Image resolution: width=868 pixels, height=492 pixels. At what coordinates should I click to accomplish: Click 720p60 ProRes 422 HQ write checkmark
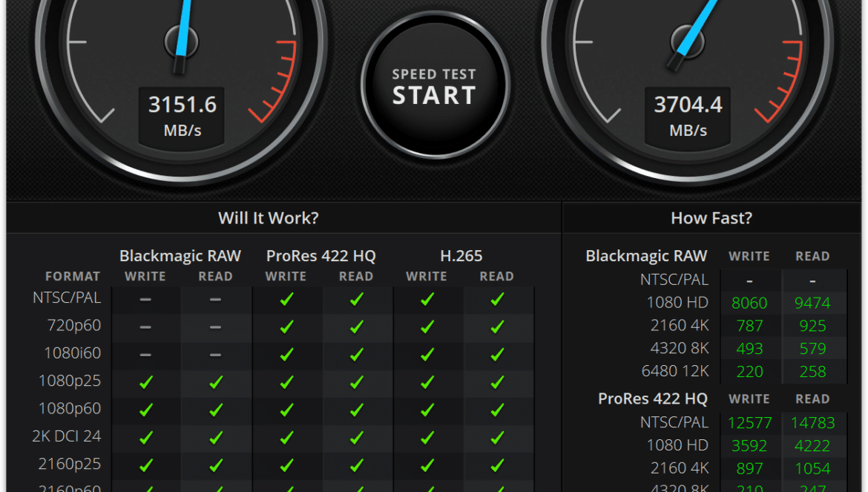(x=286, y=327)
